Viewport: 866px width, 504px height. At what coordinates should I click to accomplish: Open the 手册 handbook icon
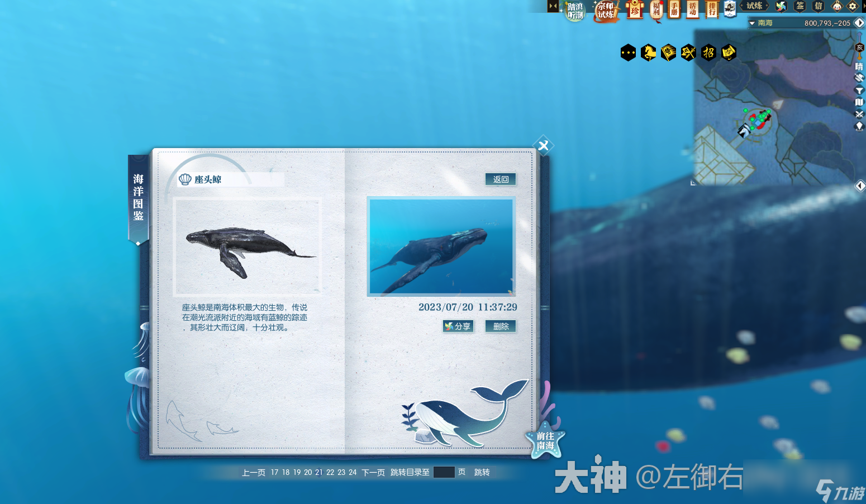click(674, 9)
